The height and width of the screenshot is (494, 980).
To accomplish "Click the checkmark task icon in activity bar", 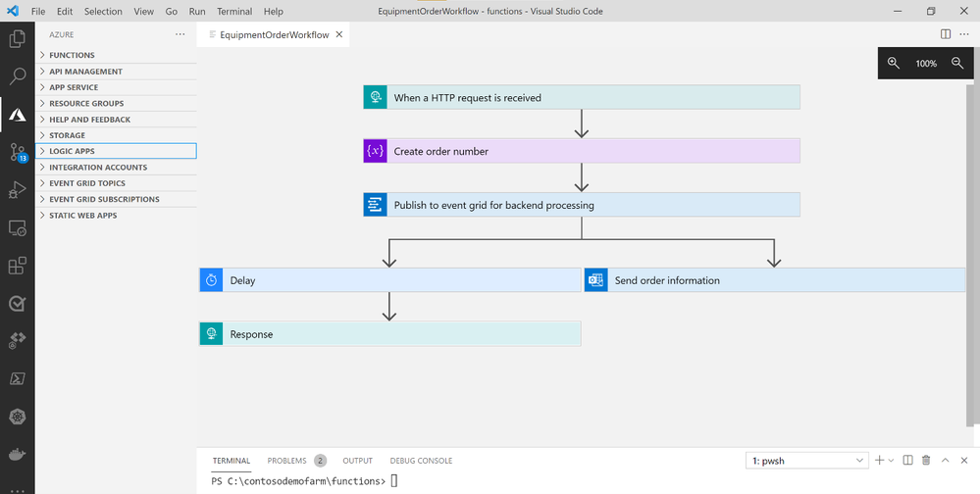I will [18, 304].
